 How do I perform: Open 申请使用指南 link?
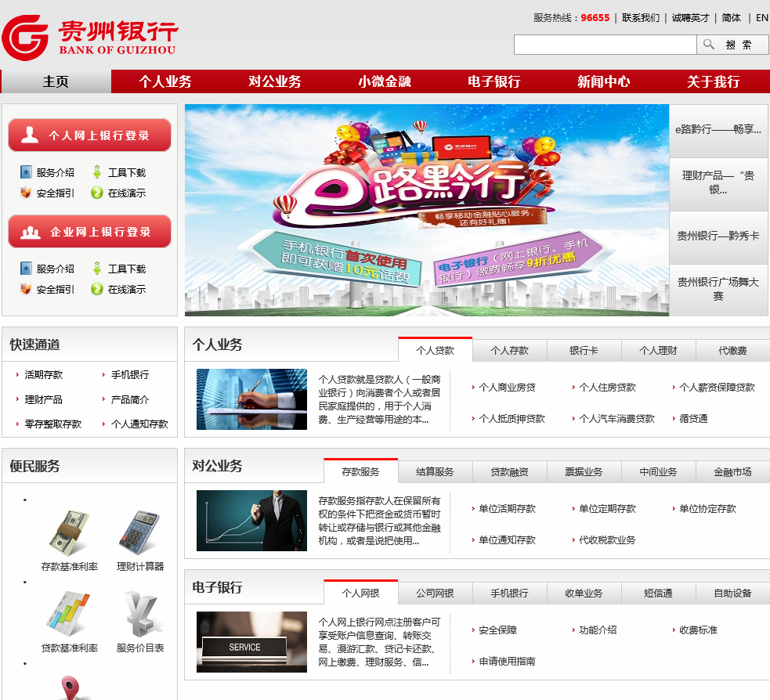507,661
